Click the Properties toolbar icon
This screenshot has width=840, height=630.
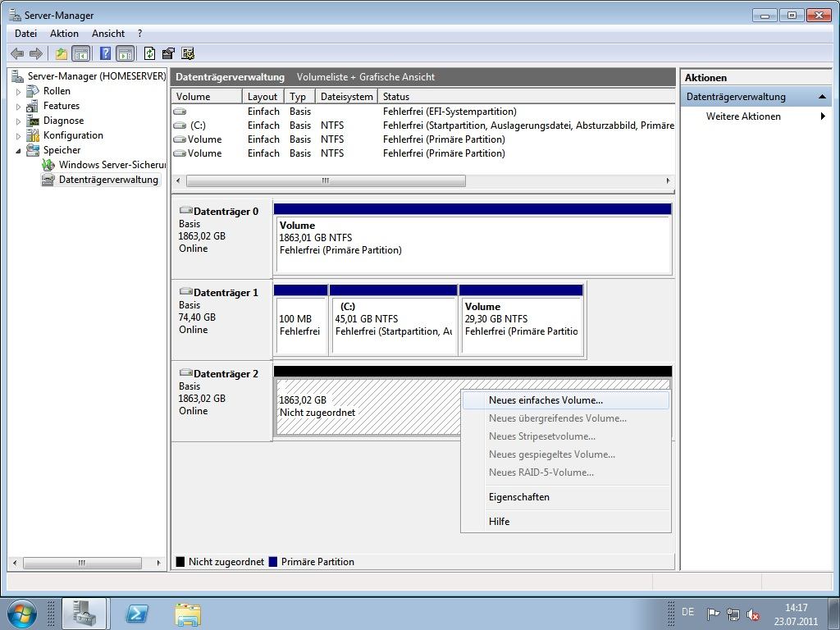[168, 53]
